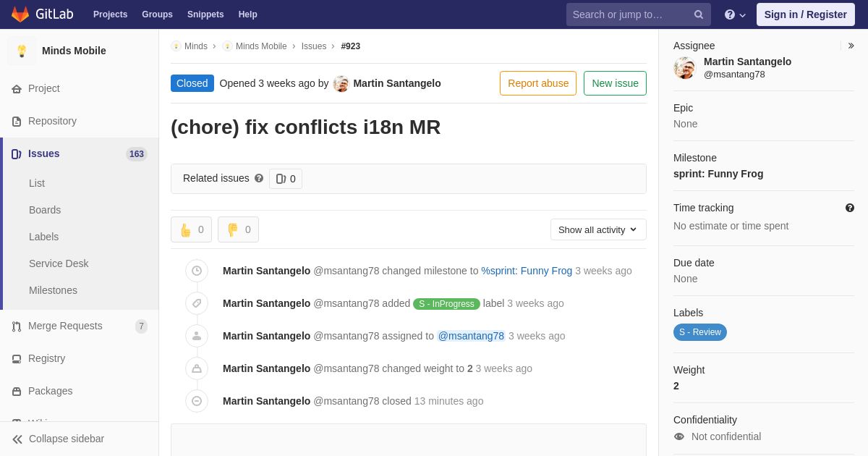Click the weight changed icon in activity

coord(197,368)
